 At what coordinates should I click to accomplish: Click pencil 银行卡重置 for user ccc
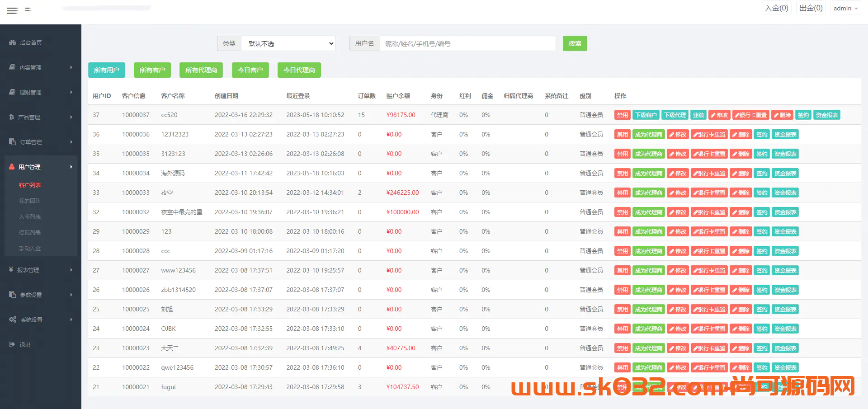pos(709,251)
